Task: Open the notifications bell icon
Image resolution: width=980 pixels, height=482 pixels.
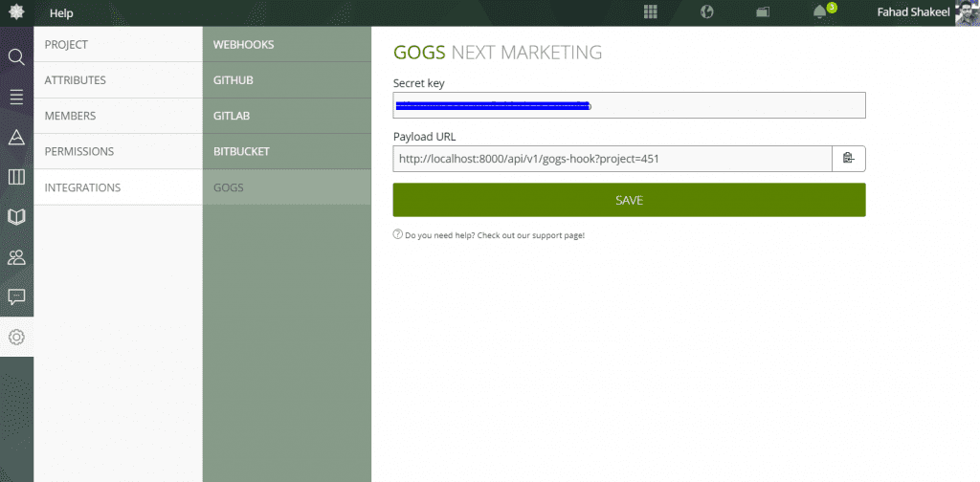Action: tap(820, 11)
